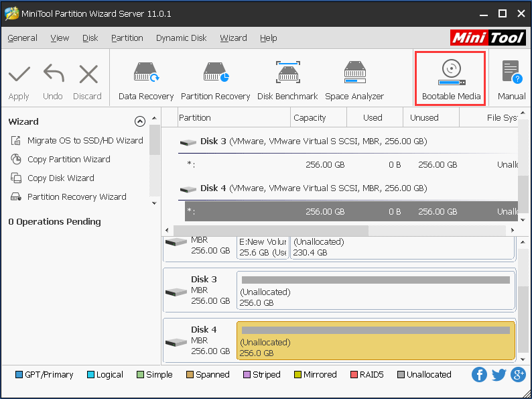Click the GPT/Primary legend color swatch
This screenshot has height=399, width=532.
19,375
